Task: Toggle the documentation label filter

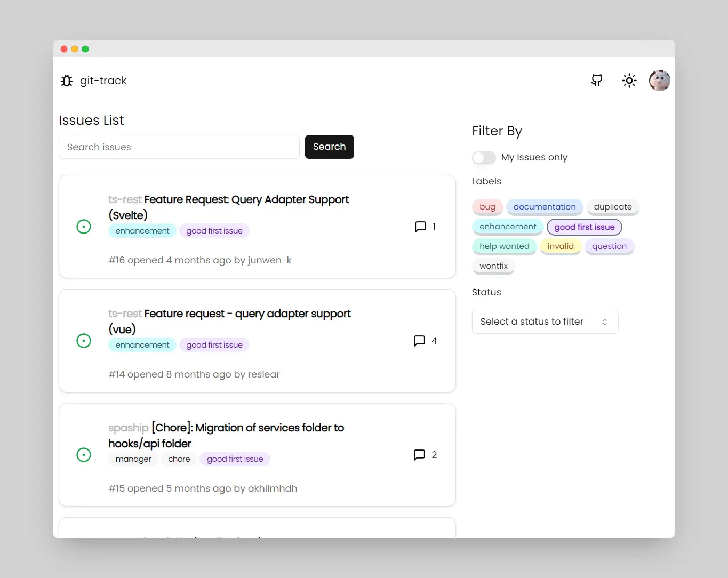Action: click(545, 207)
